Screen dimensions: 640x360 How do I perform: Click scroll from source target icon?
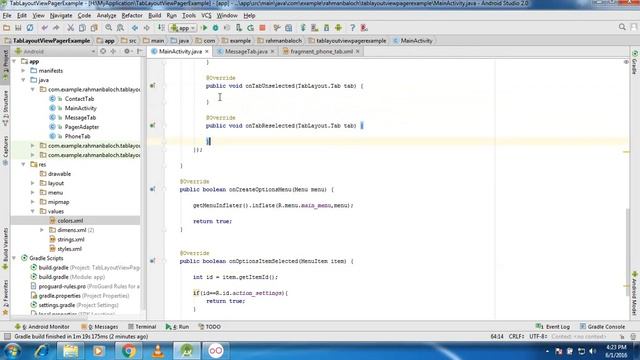tap(103, 51)
